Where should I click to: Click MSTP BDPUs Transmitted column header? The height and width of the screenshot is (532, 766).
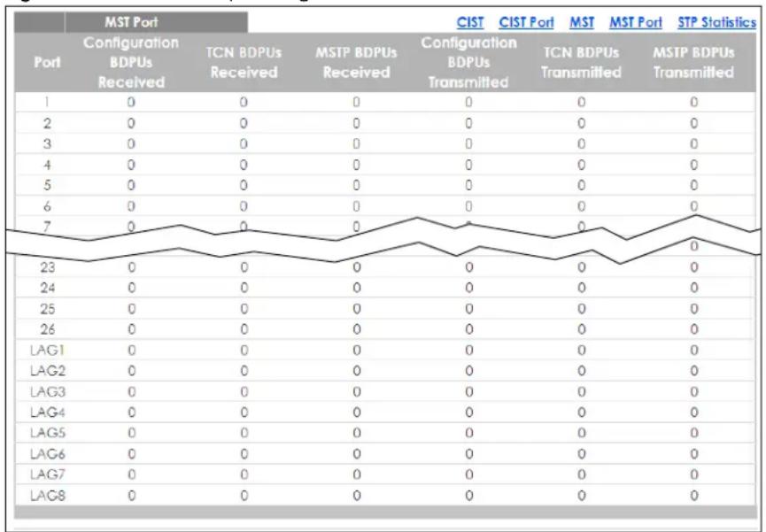[693, 63]
